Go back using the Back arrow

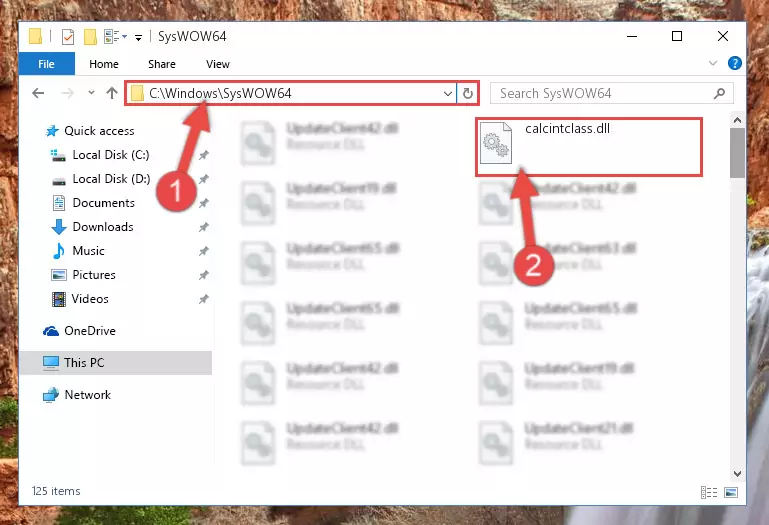(38, 93)
